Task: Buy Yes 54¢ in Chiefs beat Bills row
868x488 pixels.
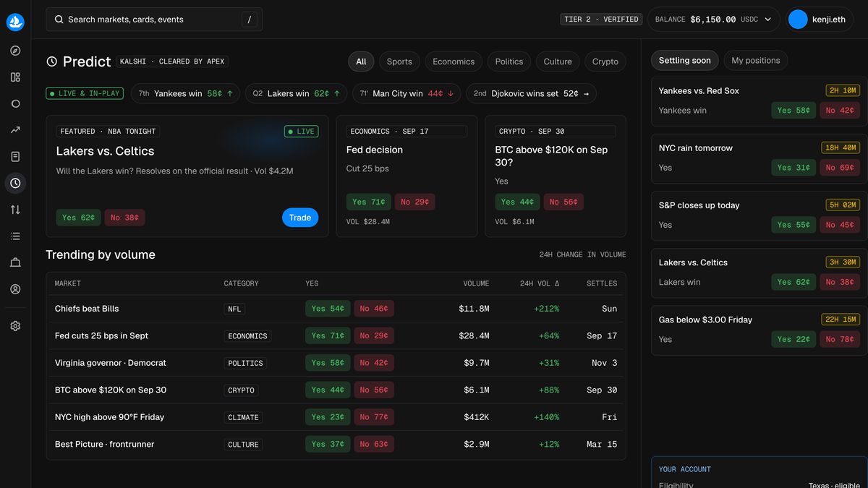Action: click(328, 309)
